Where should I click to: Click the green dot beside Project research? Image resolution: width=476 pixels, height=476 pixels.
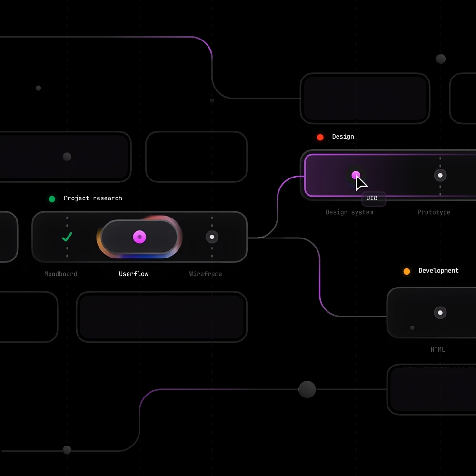click(x=52, y=198)
